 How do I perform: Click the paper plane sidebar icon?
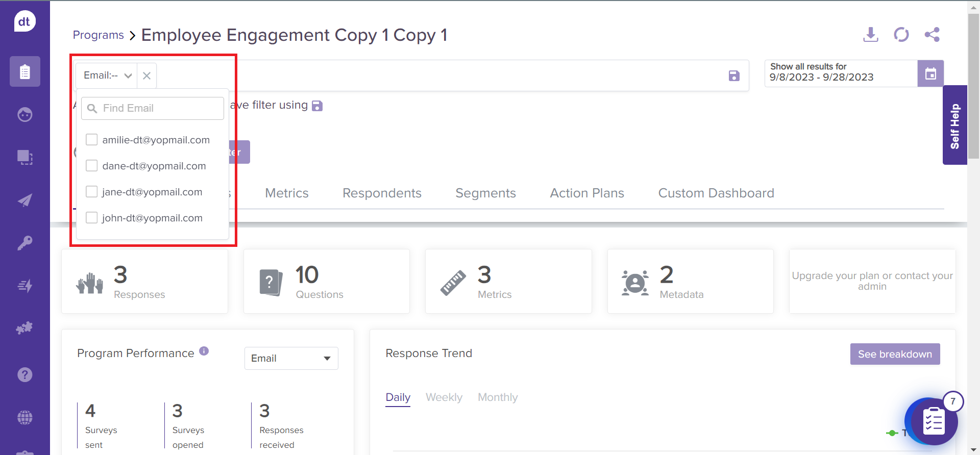click(x=24, y=200)
